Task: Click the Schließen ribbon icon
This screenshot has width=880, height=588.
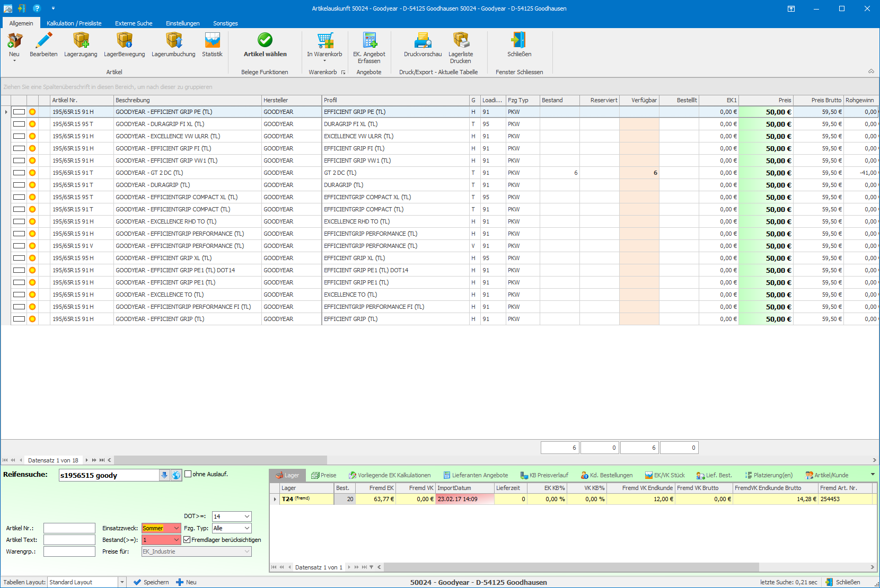Action: 519,40
